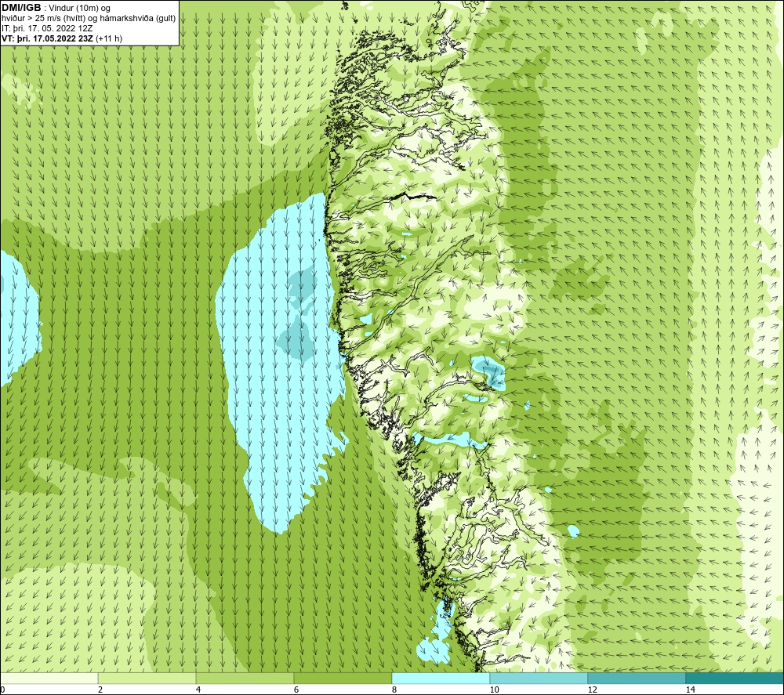Click the 8–10 m/s light cyan color bar segment
The image size is (784, 695).
[441, 678]
